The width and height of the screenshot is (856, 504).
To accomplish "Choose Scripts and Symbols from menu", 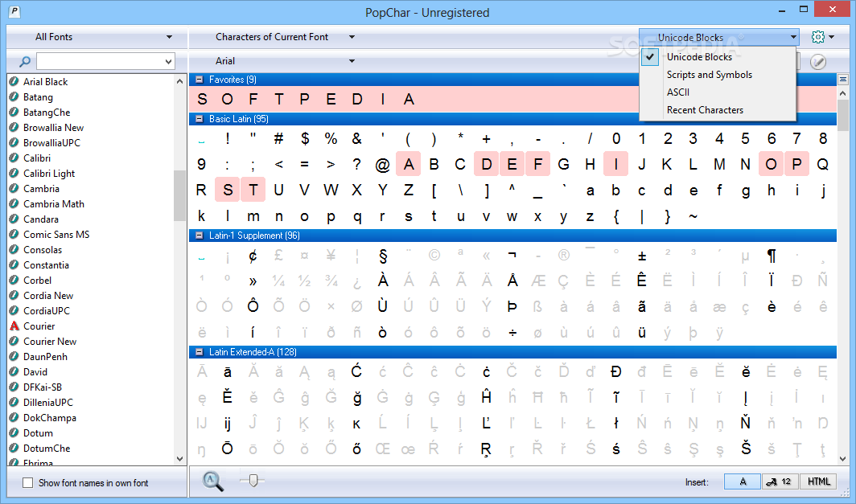I will [709, 75].
